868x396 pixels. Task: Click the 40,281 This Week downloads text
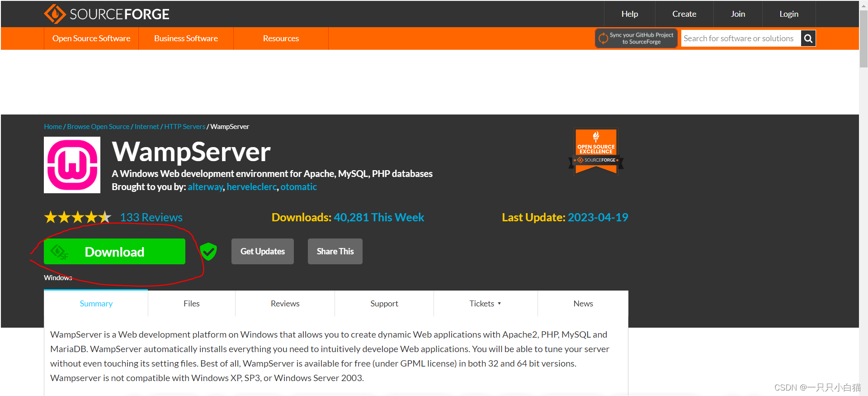379,217
